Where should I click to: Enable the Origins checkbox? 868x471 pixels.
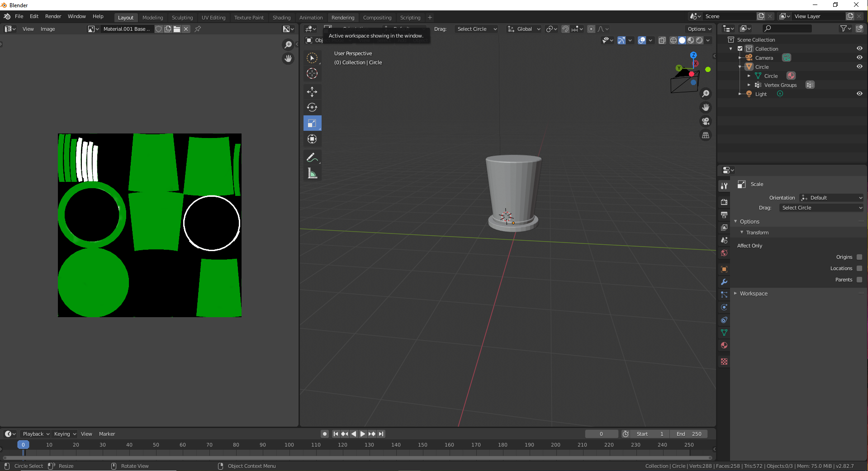coord(859,257)
